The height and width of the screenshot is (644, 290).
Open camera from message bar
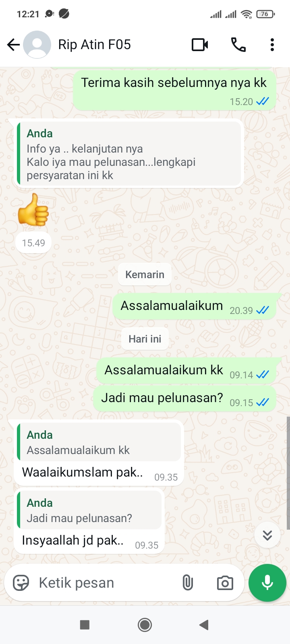pos(225,583)
